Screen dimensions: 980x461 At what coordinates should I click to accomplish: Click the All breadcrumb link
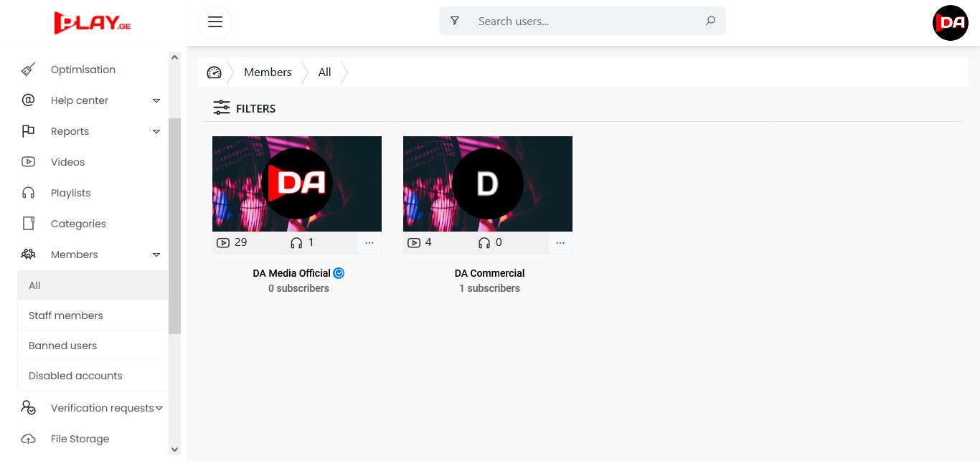click(325, 72)
